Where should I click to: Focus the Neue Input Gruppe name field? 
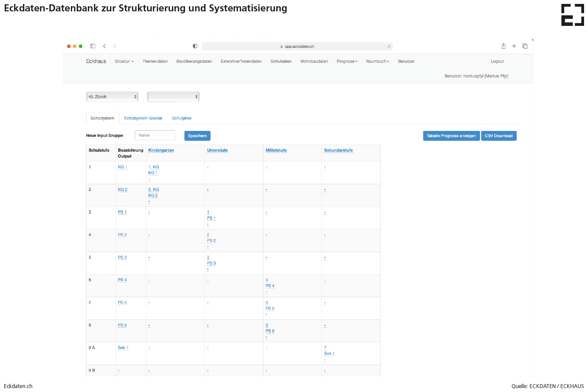click(x=155, y=135)
